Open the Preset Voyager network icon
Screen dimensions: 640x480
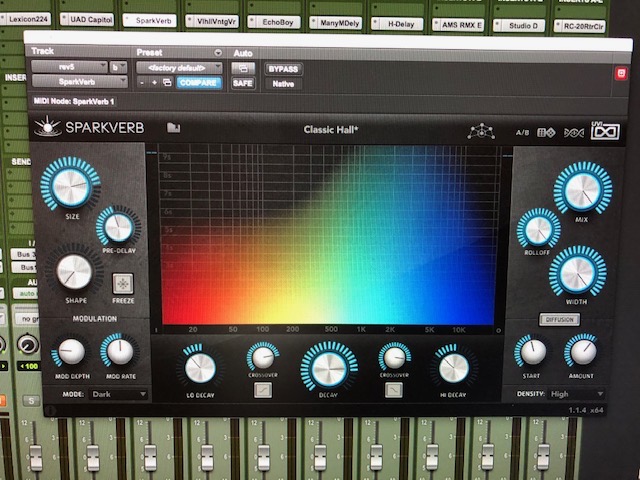481,131
